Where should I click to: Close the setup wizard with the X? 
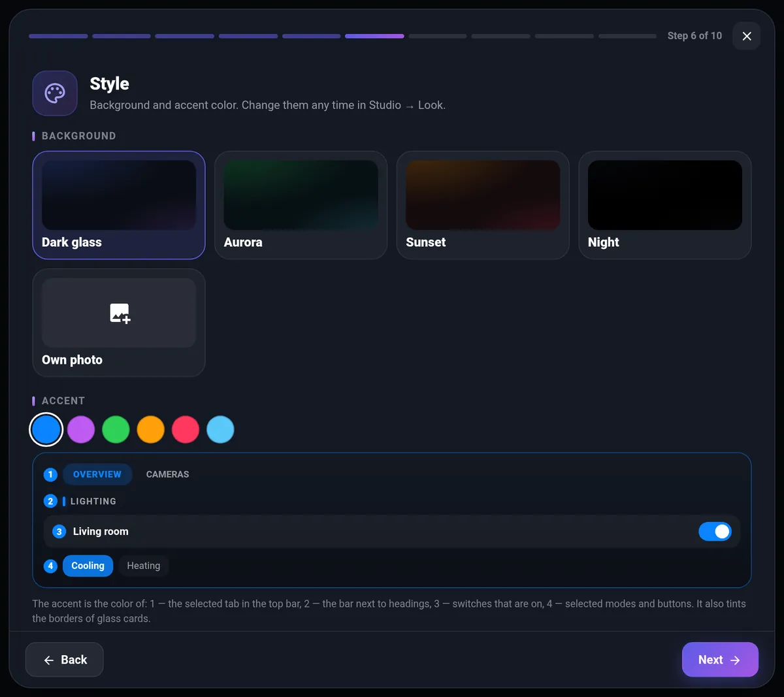coord(747,36)
